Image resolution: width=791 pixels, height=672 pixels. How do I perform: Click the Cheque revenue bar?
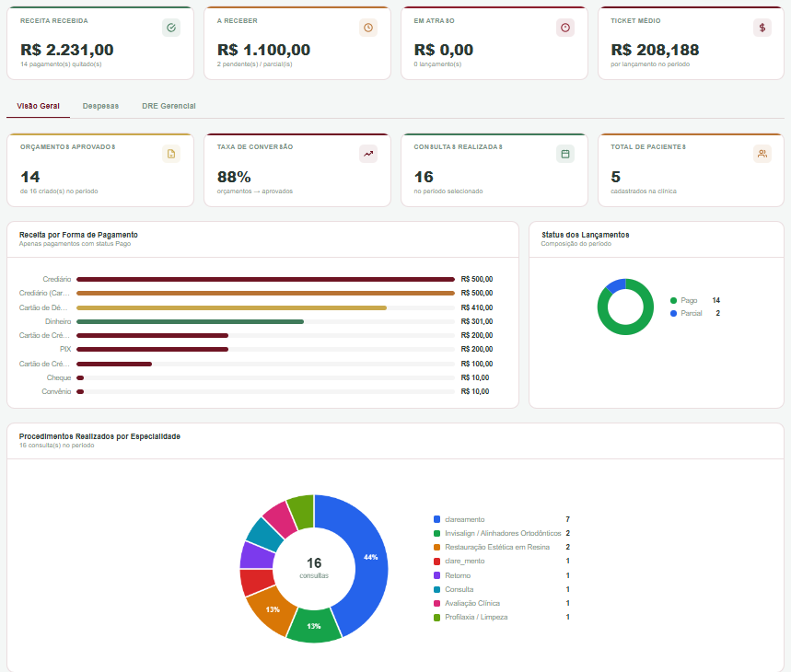pos(80,377)
